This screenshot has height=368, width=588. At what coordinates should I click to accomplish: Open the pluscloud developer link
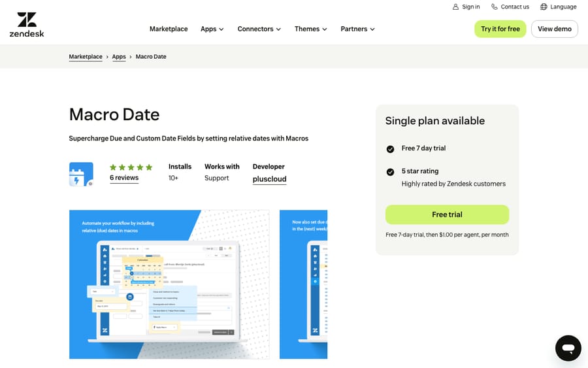coord(269,179)
